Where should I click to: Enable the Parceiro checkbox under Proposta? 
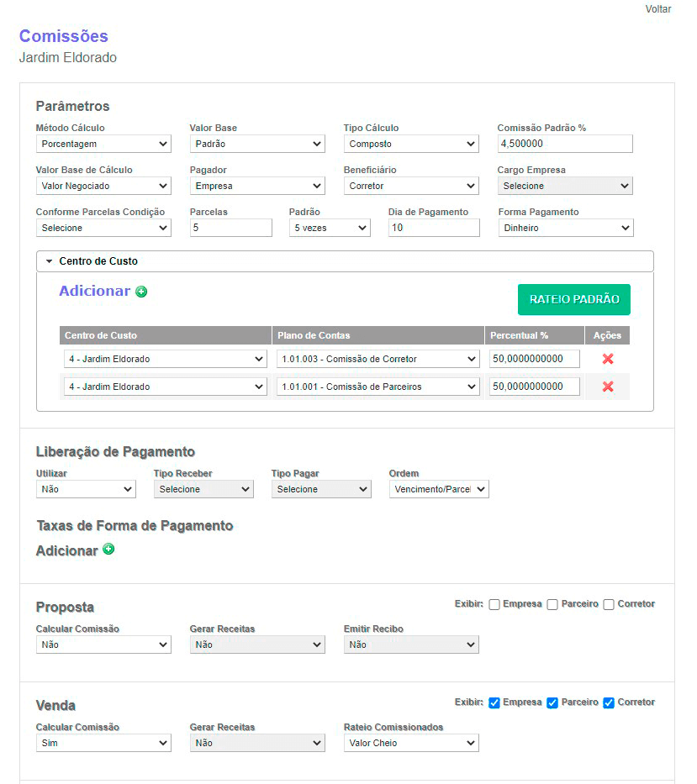tap(552, 604)
